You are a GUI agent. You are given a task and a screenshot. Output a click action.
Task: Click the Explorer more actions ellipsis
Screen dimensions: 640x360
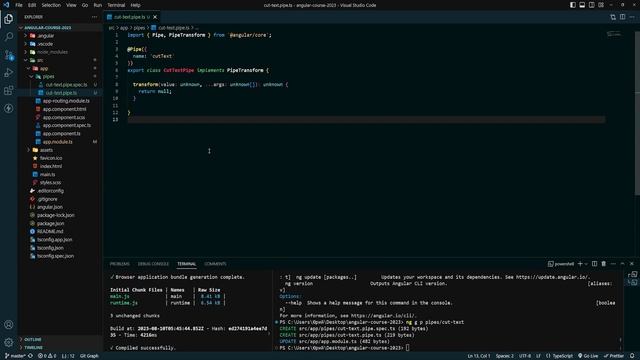(95, 17)
